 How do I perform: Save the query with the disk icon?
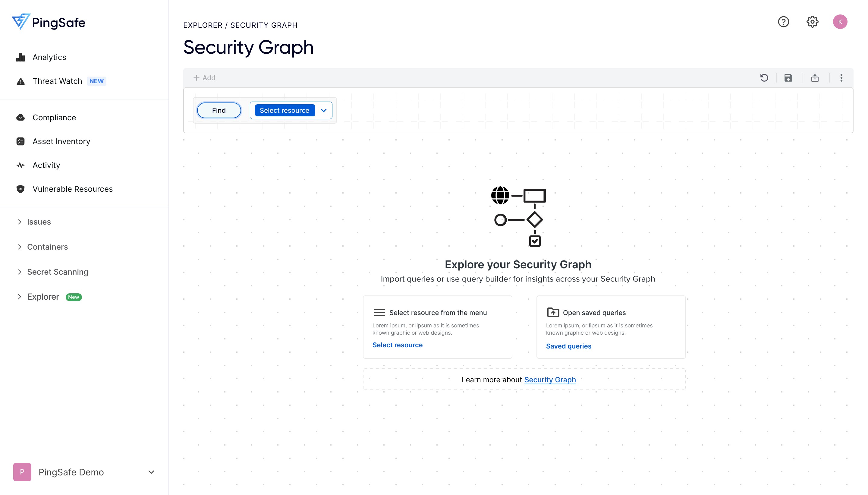click(788, 78)
